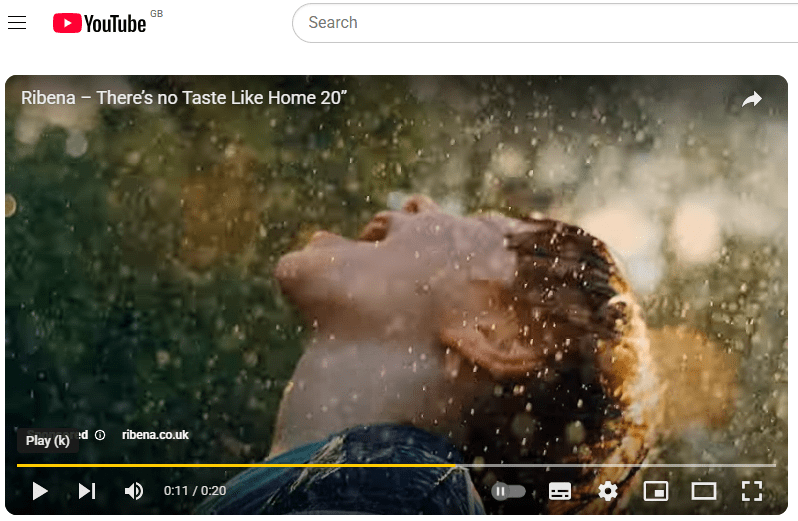This screenshot has height=521, width=798.
Task: Enter full screen mode
Action: (x=752, y=491)
